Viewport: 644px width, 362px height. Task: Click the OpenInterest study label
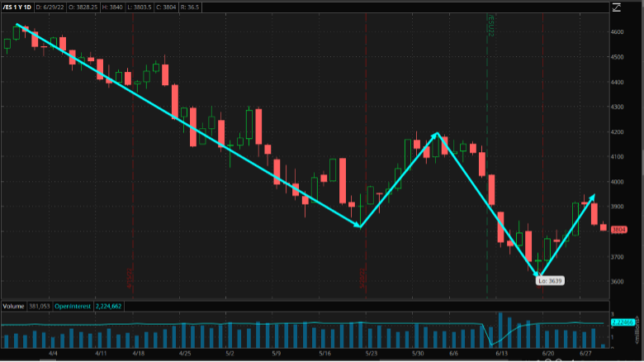pos(73,306)
